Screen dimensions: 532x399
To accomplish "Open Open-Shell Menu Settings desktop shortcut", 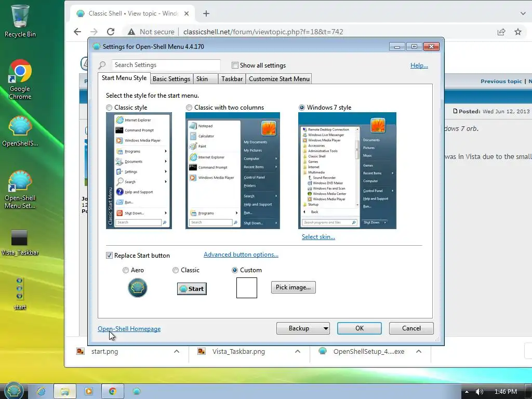I will coord(20,190).
